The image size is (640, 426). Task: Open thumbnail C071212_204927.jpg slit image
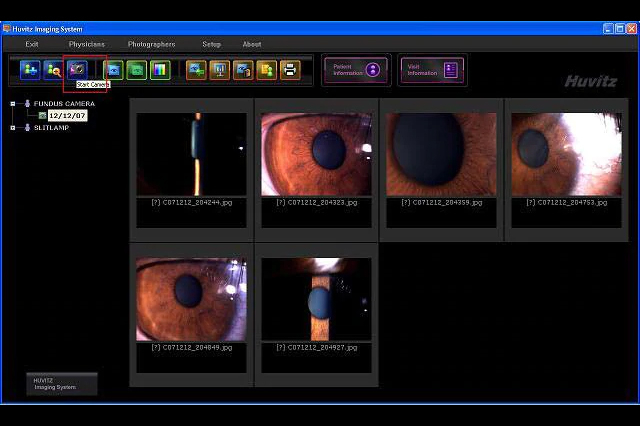316,299
